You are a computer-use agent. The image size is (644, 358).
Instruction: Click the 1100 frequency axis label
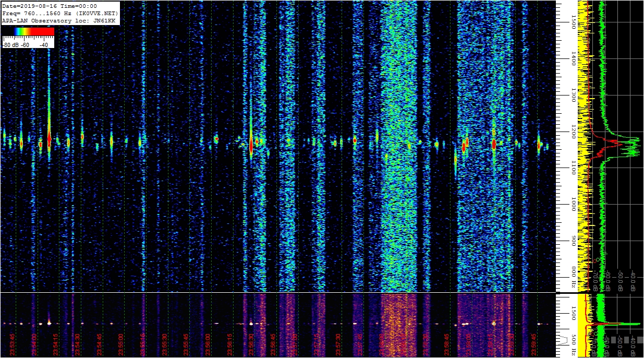click(573, 168)
